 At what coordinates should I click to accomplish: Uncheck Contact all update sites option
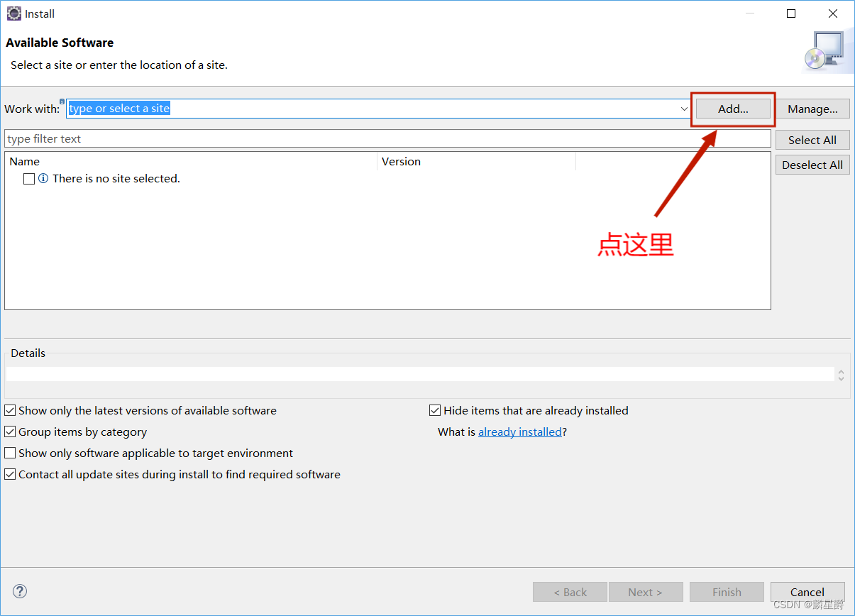coord(10,474)
